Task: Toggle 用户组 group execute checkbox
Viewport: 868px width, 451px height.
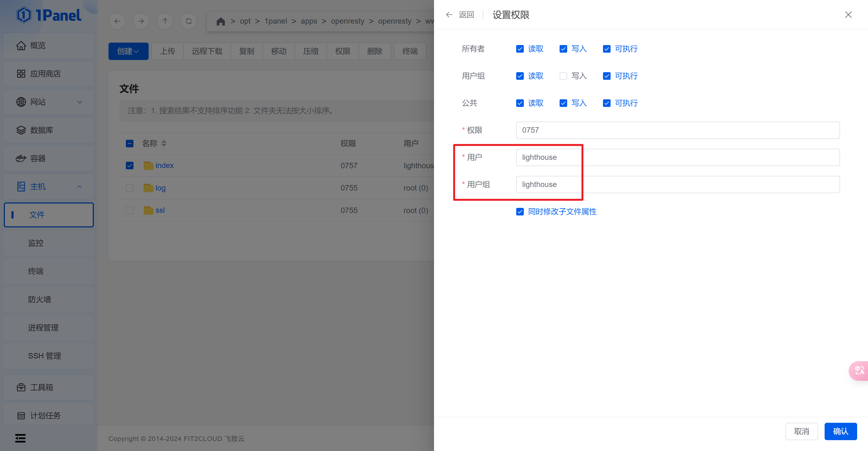Action: [x=607, y=76]
